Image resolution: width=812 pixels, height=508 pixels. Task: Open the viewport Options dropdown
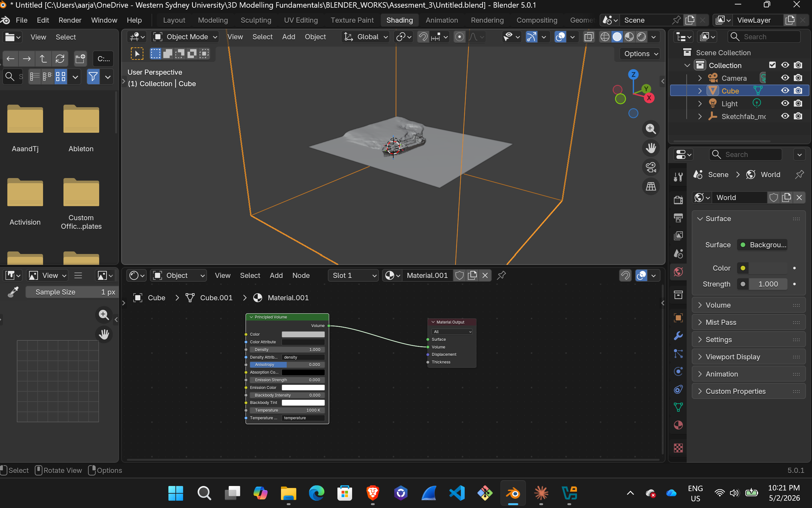pos(640,54)
